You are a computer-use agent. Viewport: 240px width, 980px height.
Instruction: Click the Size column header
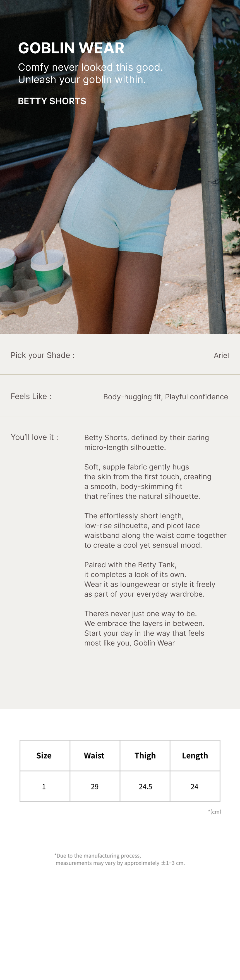(44, 756)
